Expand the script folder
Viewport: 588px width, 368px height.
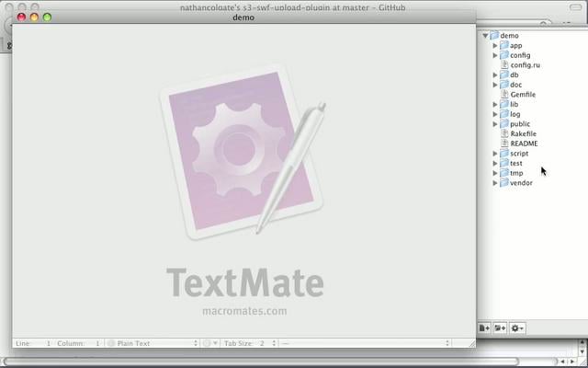tap(495, 154)
